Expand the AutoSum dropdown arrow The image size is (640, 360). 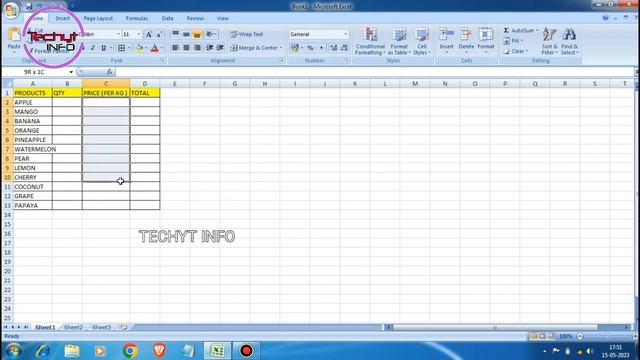[537, 31]
